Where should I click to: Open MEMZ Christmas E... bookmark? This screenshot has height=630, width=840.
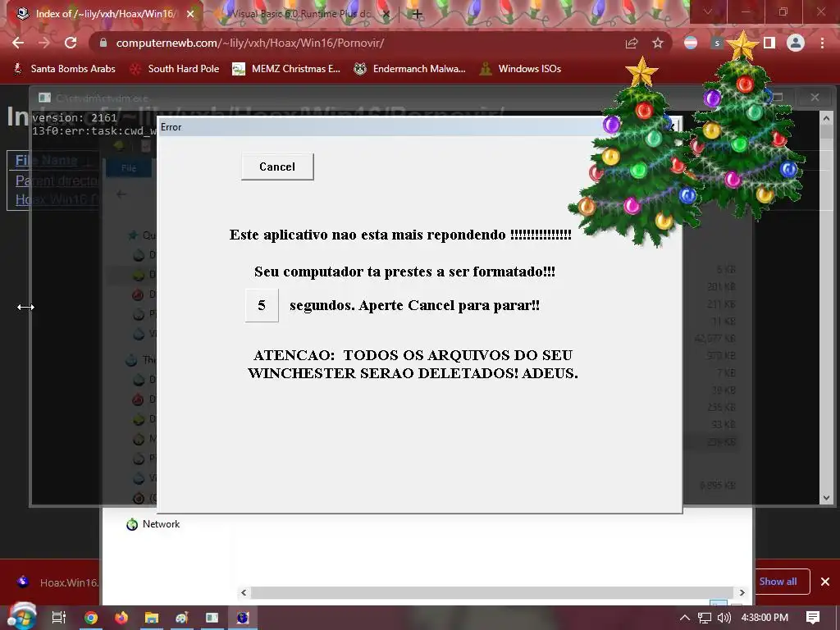(286, 69)
